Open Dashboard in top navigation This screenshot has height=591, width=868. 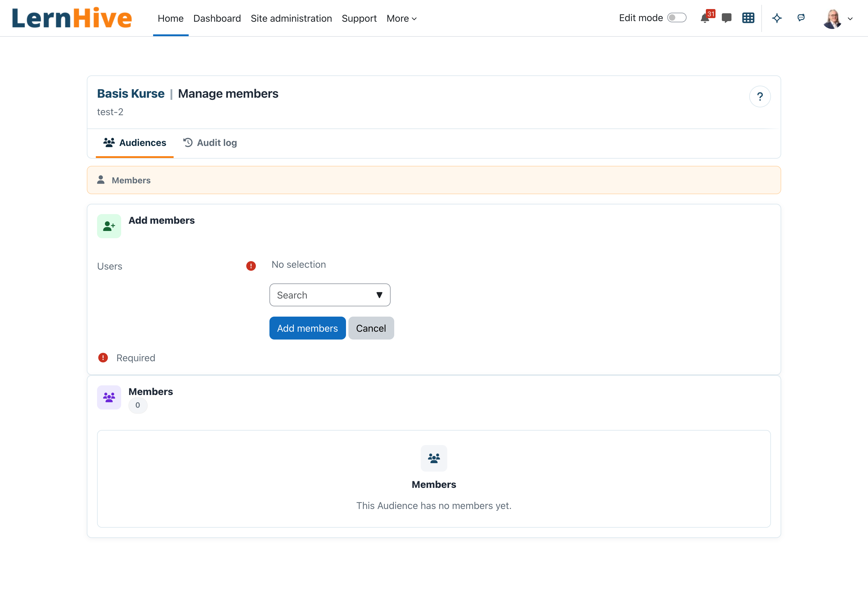pyautogui.click(x=217, y=18)
